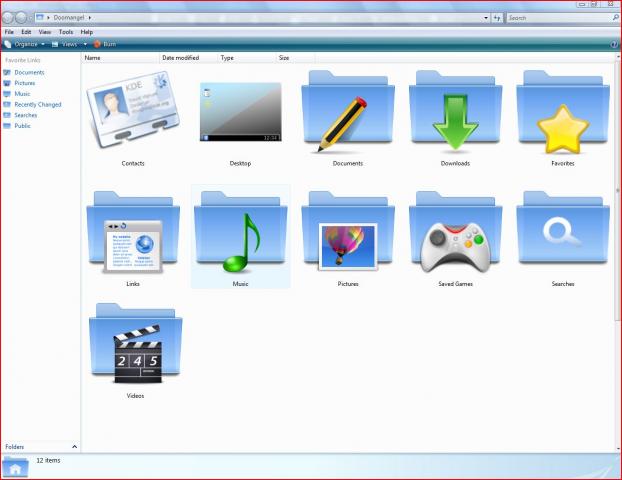The height and width of the screenshot is (480, 622).
Task: Sort by the Date modified column
Action: (181, 58)
